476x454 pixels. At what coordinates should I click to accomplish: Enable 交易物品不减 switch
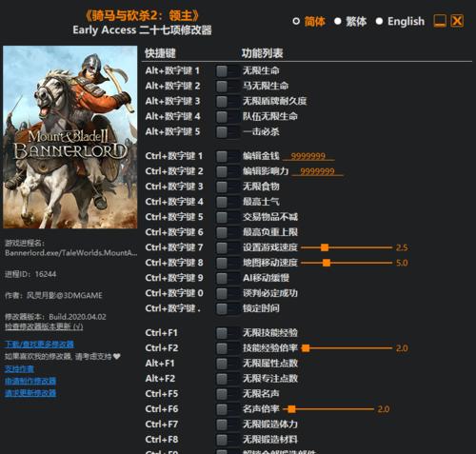(x=228, y=217)
